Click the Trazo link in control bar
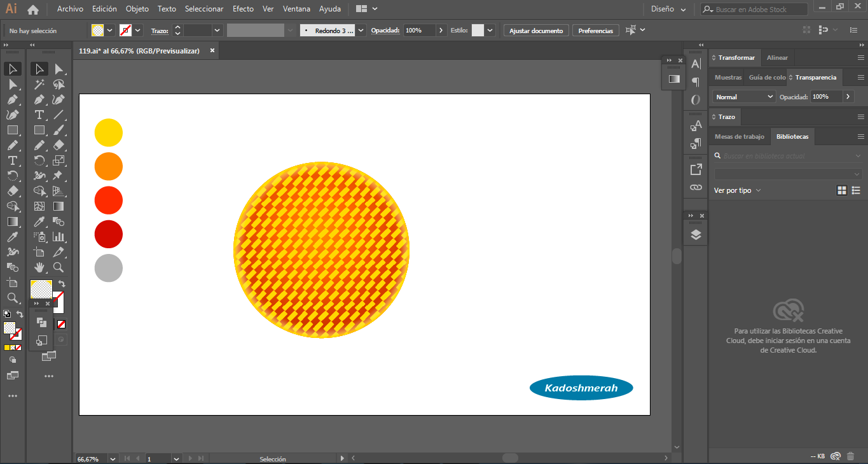Screen dimensions: 868x464 click(x=160, y=31)
